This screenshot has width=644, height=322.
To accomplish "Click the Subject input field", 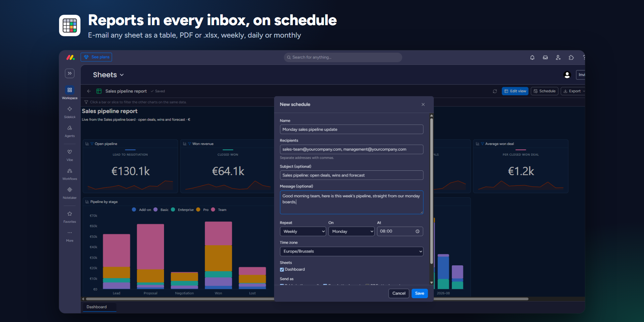I will click(x=352, y=175).
